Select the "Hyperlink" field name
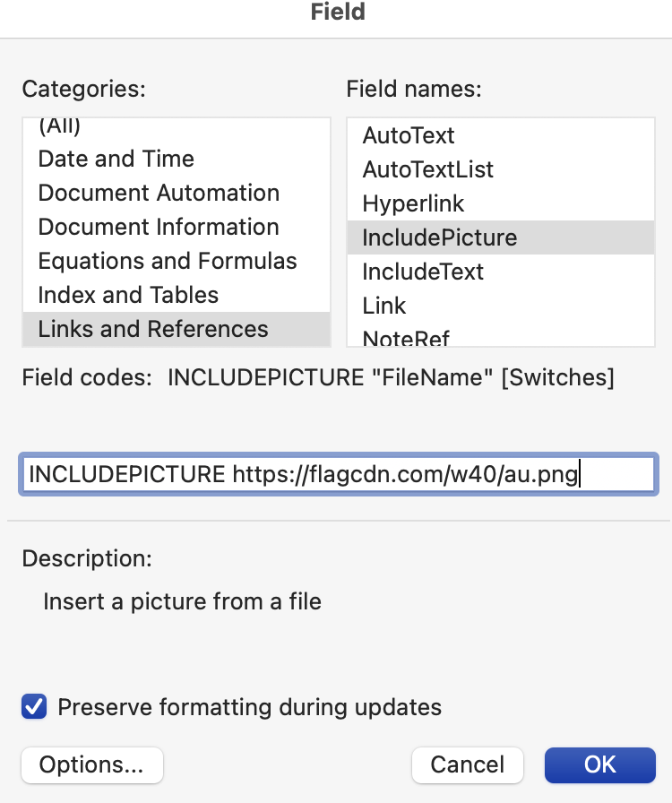The height and width of the screenshot is (803, 672). [x=413, y=203]
